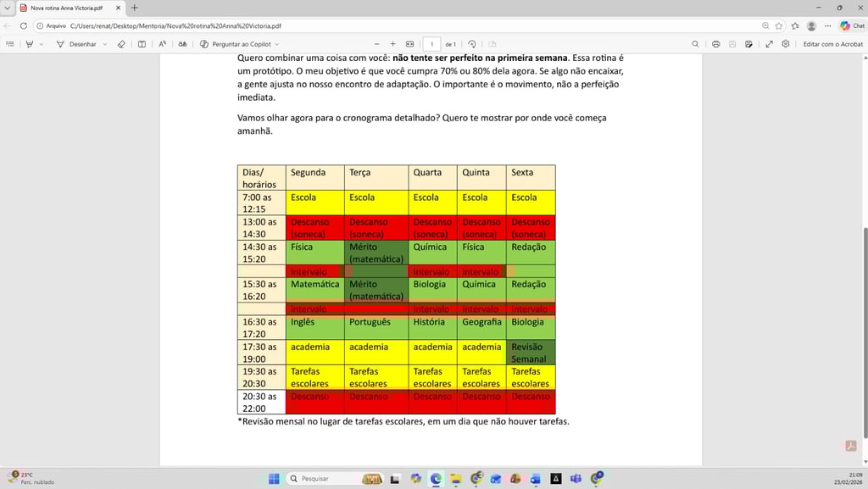
Task: Click the Dias/ horários header cell
Action: coord(262,178)
